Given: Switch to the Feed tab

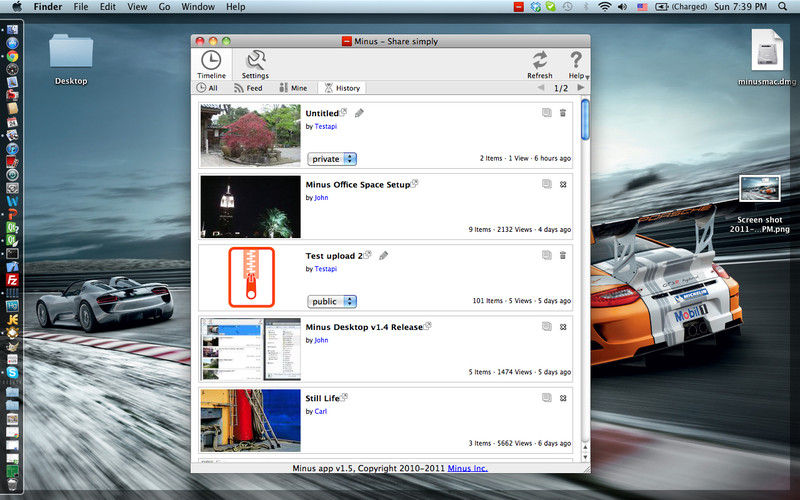Looking at the screenshot, I should click(x=248, y=88).
